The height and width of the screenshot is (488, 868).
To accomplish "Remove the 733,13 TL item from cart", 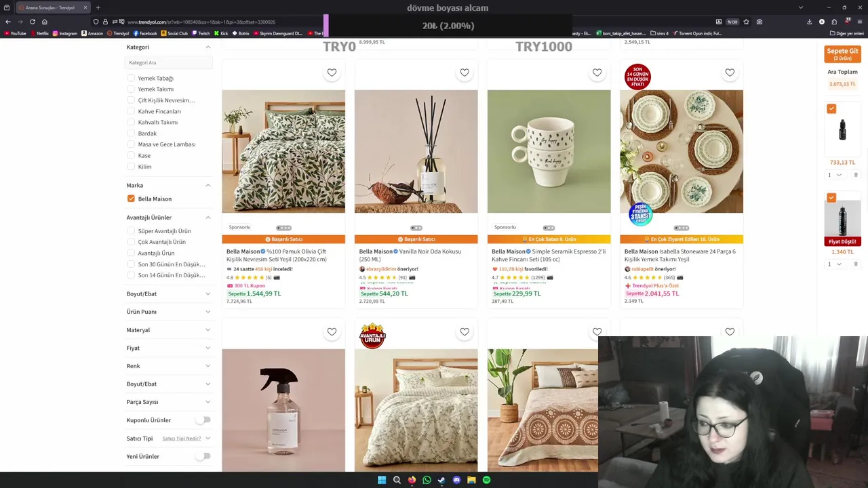I will click(x=856, y=175).
